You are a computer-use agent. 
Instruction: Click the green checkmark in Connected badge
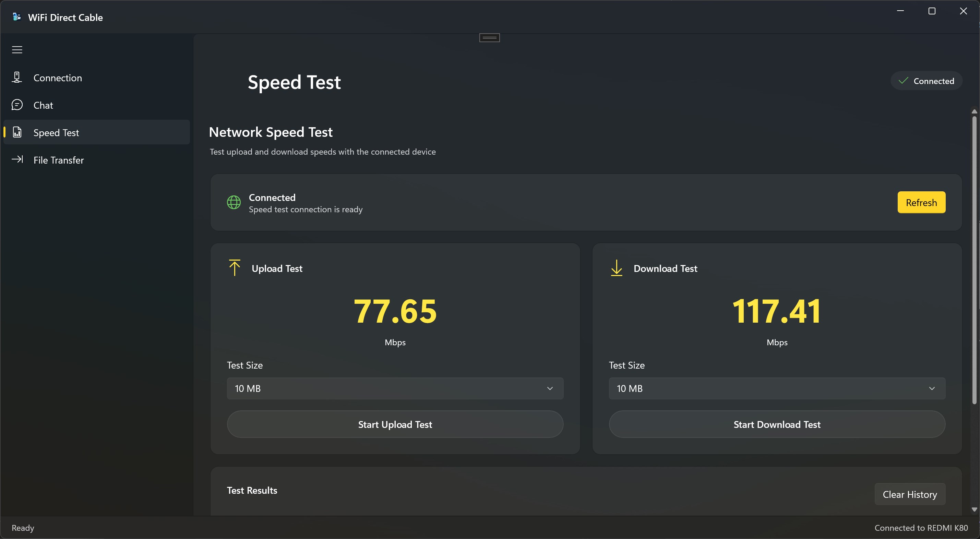pos(903,81)
